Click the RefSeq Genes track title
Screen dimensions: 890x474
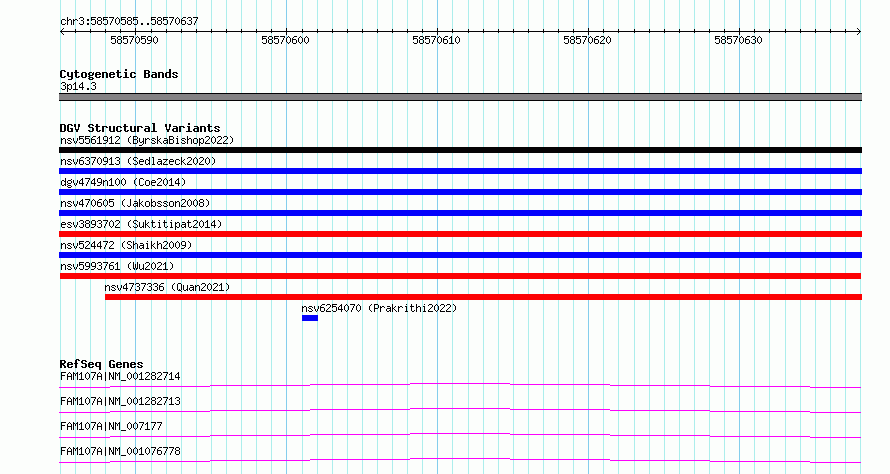tap(101, 364)
